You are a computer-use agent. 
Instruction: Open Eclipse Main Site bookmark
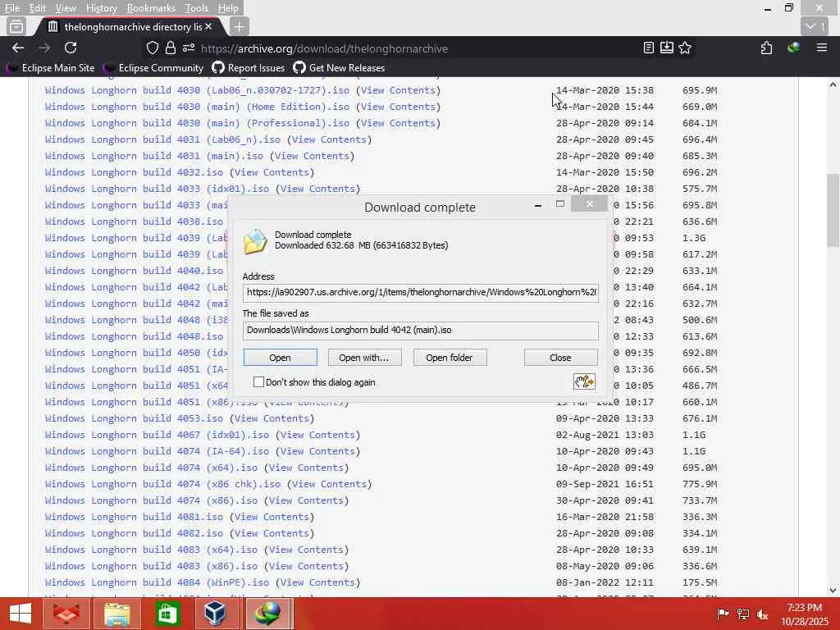click(50, 68)
